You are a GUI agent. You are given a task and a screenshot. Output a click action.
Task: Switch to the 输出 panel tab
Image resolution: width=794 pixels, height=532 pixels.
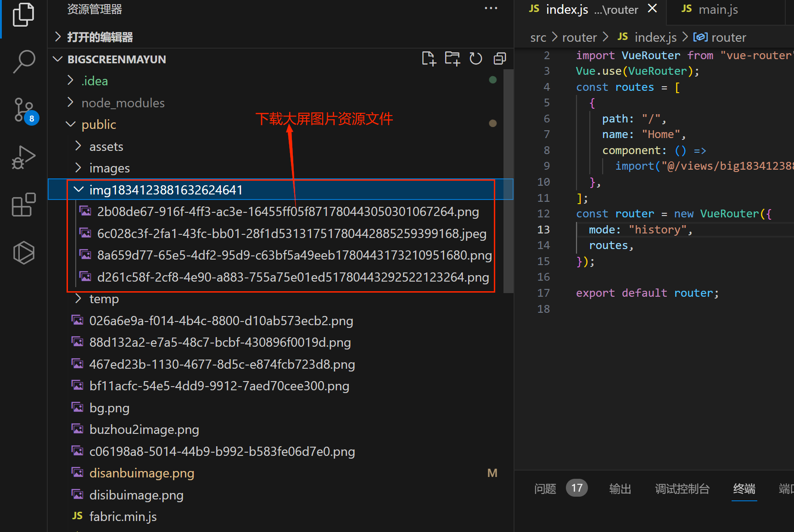620,489
